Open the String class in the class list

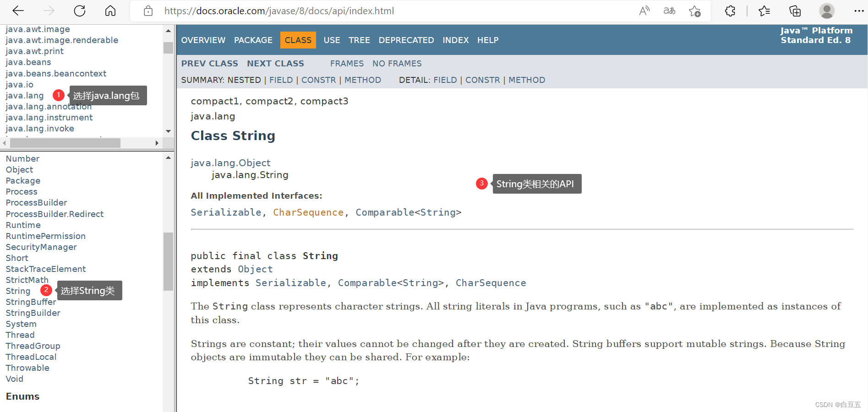pyautogui.click(x=18, y=291)
